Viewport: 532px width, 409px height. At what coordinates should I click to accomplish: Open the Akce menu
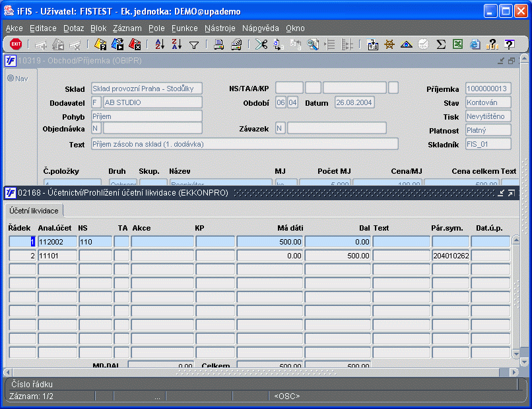[15, 28]
